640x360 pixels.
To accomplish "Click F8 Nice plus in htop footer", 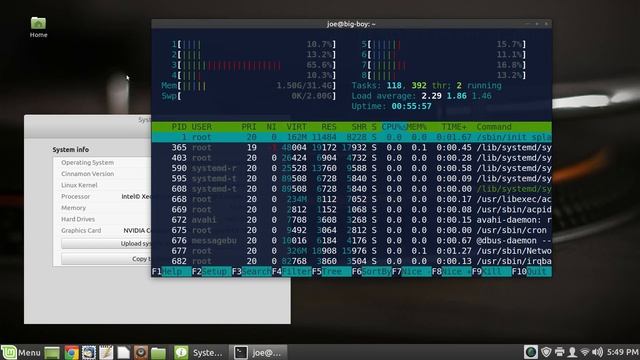I will pos(451,271).
